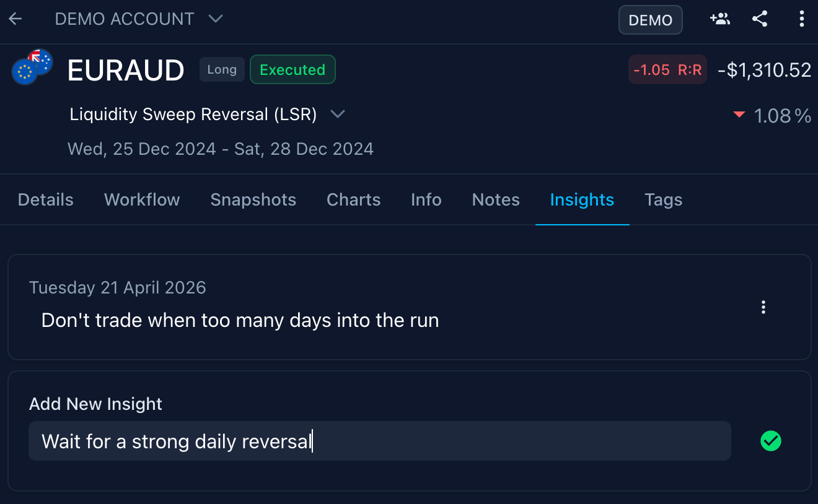Click the Executed status badge
The width and height of the screenshot is (818, 504).
point(292,69)
